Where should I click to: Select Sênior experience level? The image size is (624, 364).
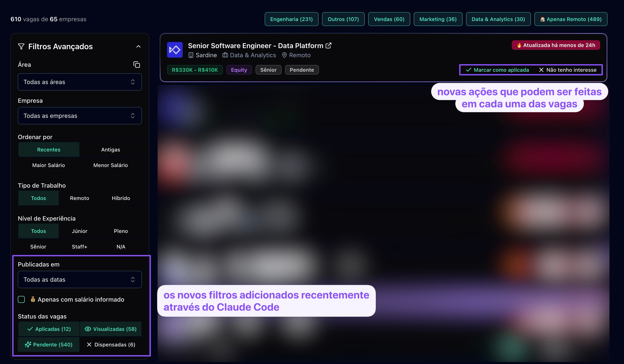tap(38, 247)
